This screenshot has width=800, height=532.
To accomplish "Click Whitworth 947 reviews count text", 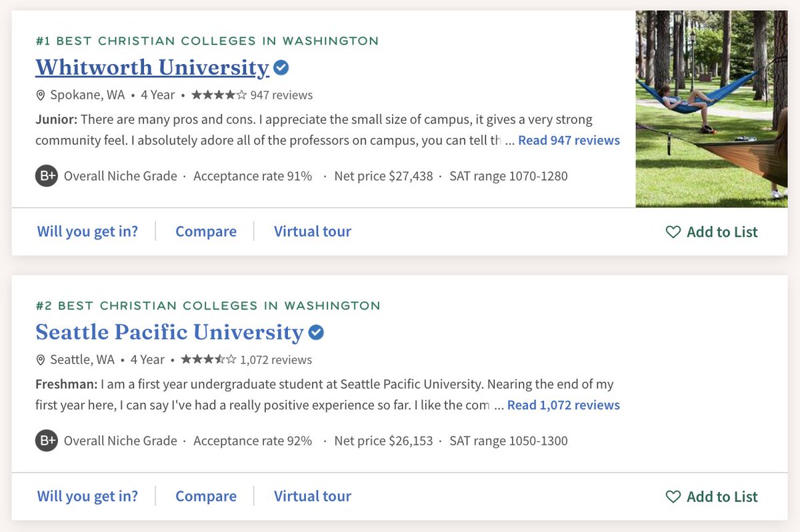I will point(281,95).
